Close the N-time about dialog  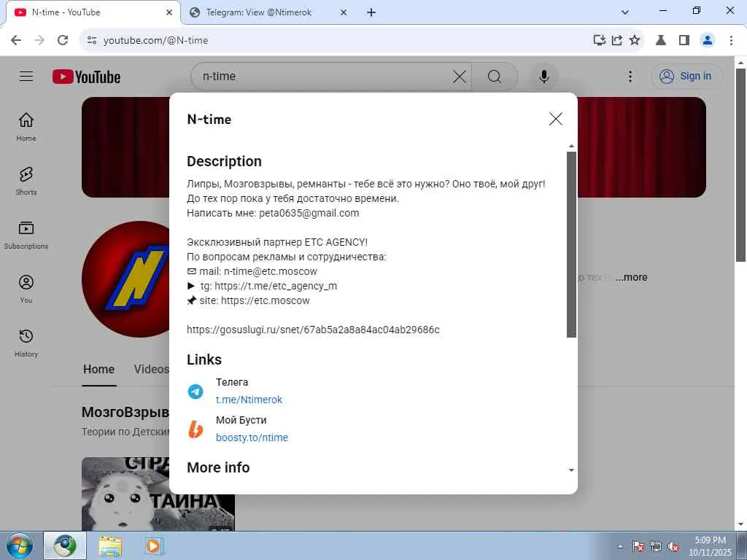tap(555, 119)
